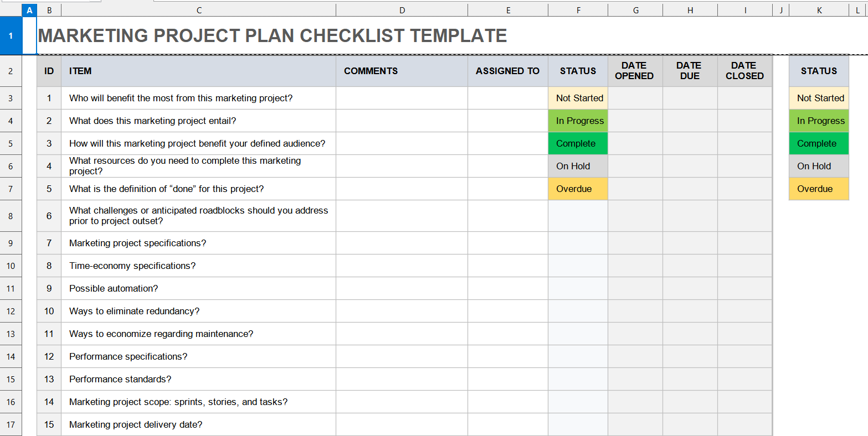Select column C header
Screen dimensions: 868x436
point(198,9)
